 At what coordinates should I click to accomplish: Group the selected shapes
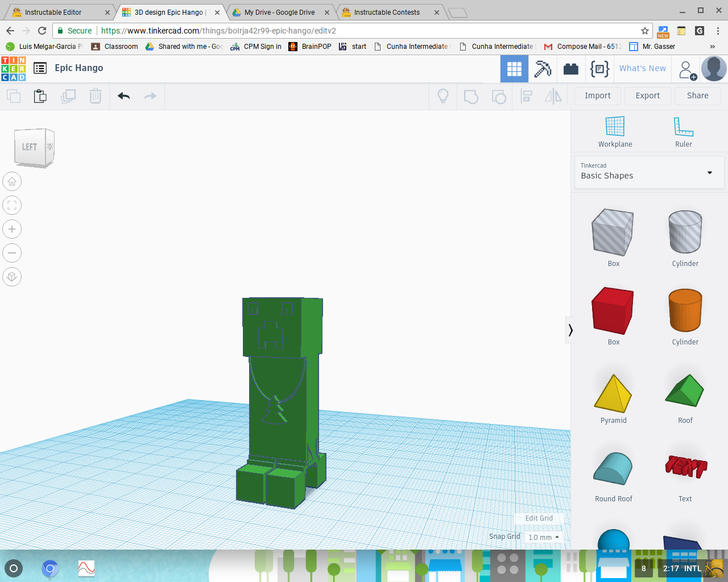click(x=471, y=96)
